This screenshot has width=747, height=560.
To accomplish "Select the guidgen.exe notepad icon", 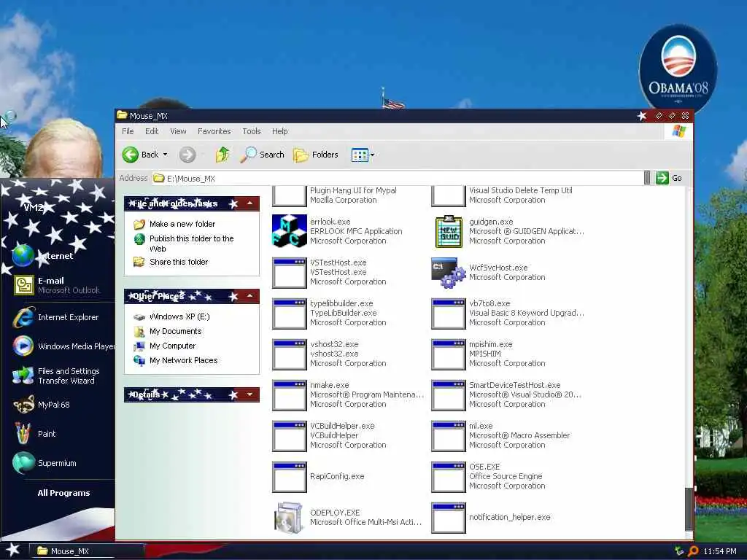I will [449, 231].
